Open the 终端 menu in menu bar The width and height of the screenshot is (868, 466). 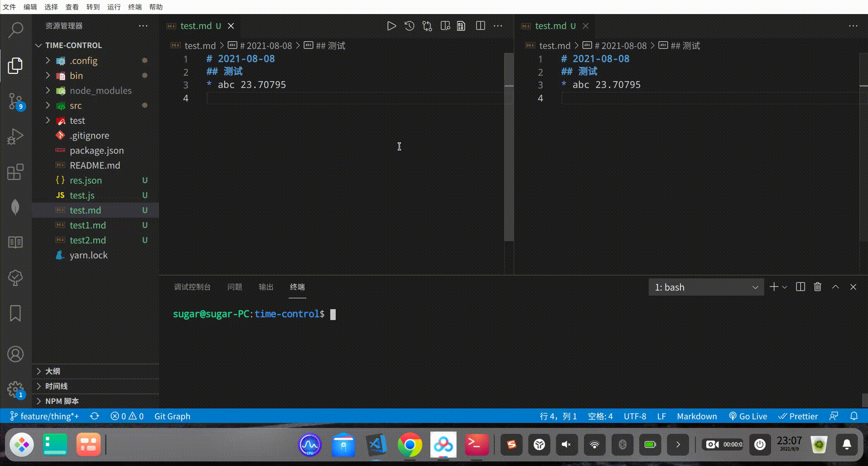[135, 7]
